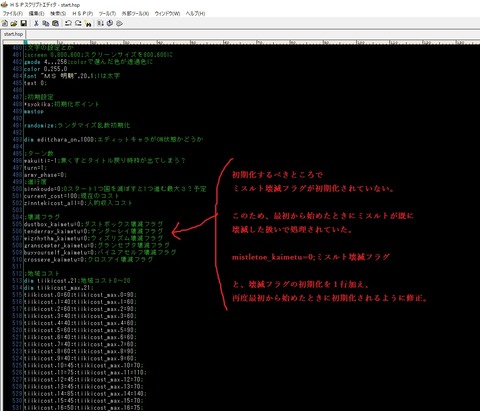Open the HSP(P) menu
The width and height of the screenshot is (480, 411).
[x=82, y=14]
